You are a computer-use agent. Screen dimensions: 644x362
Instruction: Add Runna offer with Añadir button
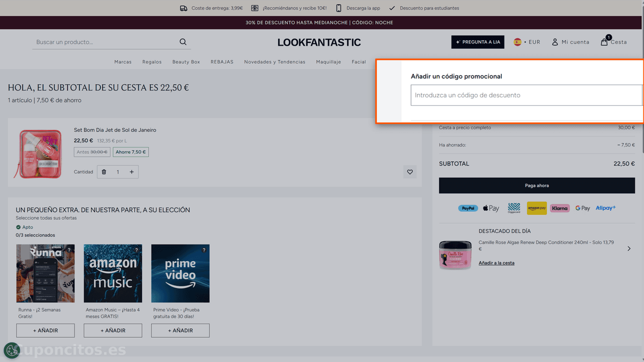tap(46, 330)
